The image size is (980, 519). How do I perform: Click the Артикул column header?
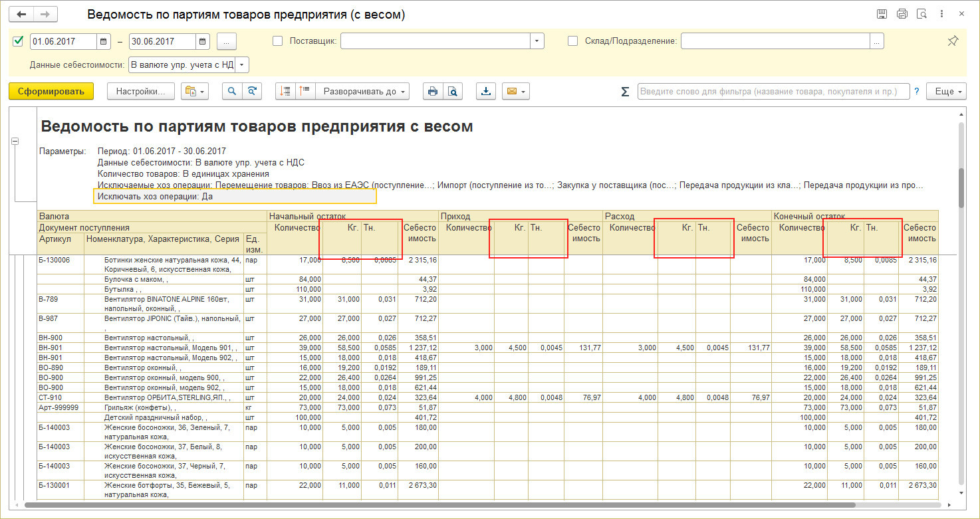61,243
